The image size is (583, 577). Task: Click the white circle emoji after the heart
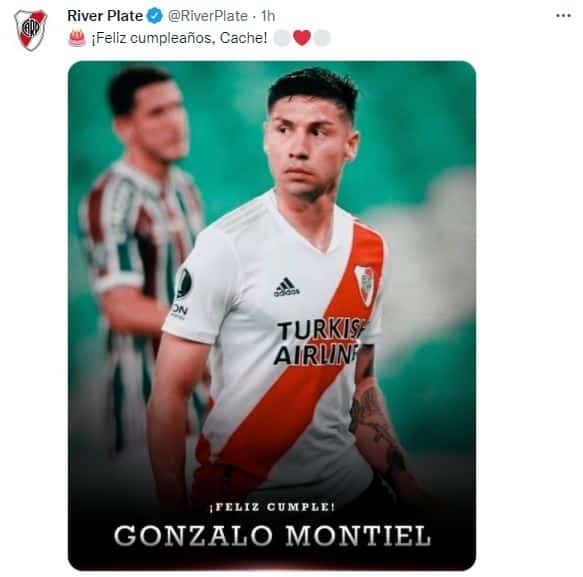pos(322,38)
